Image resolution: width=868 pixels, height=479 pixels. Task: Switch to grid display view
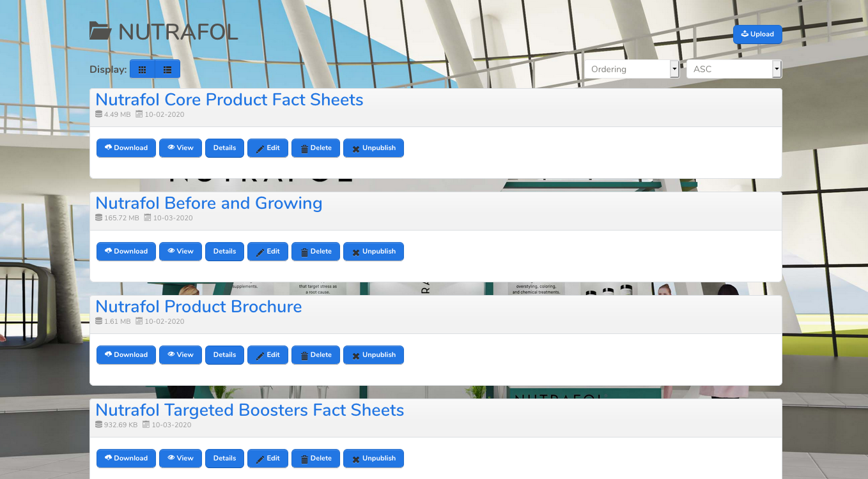pyautogui.click(x=143, y=69)
